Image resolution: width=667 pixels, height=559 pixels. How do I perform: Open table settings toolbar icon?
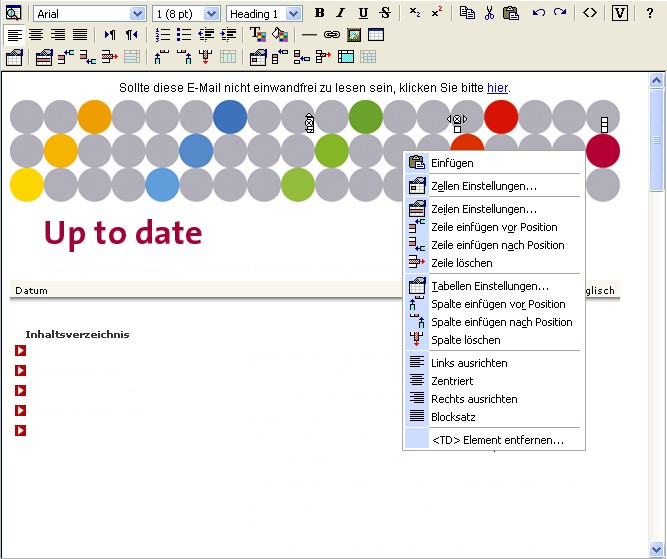click(14, 57)
